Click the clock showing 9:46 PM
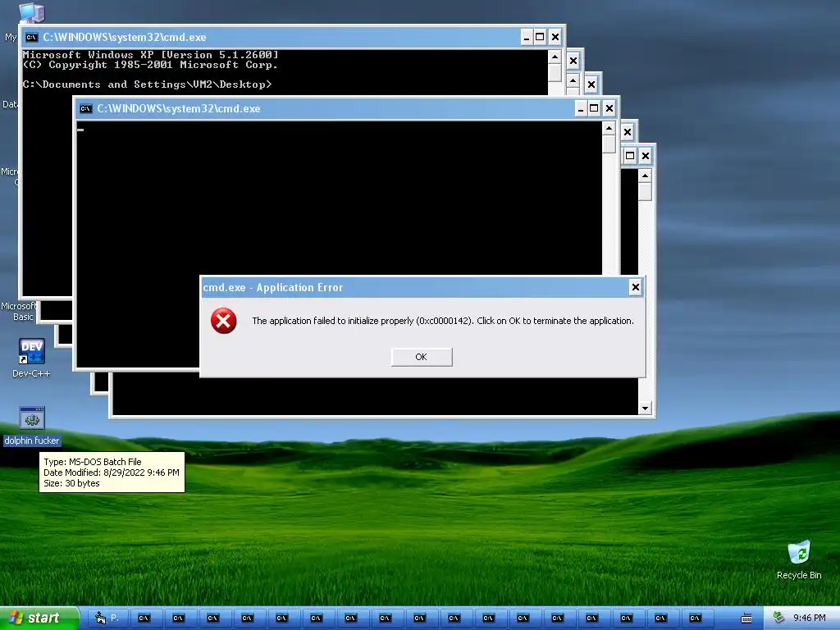 coord(810,618)
